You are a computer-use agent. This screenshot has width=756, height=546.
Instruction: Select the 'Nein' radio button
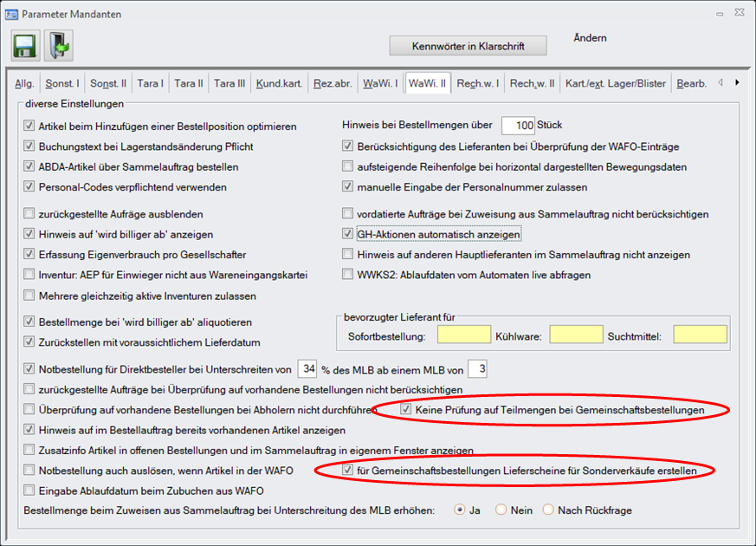click(501, 510)
